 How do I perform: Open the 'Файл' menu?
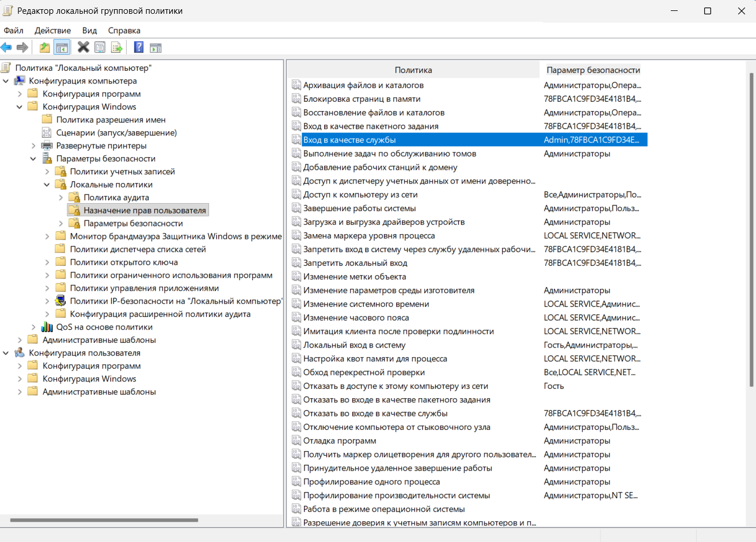point(13,30)
